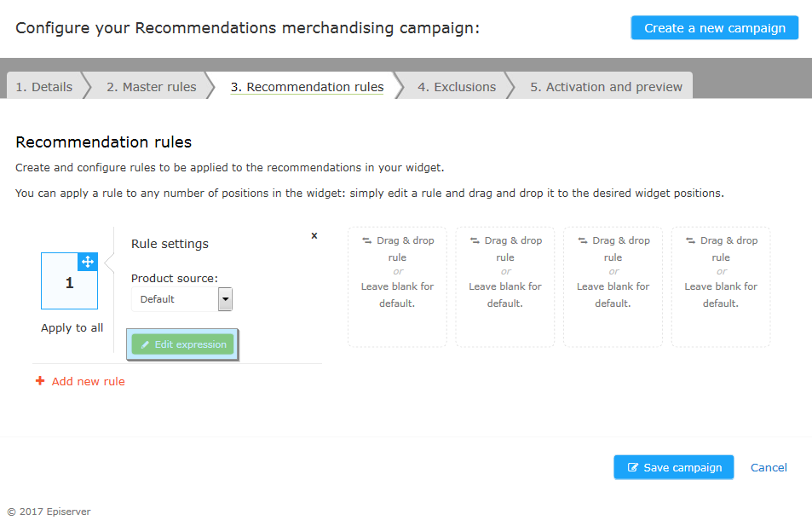Viewport: 812px width, 526px height.
Task: Click the Cancel link
Action: tap(769, 467)
